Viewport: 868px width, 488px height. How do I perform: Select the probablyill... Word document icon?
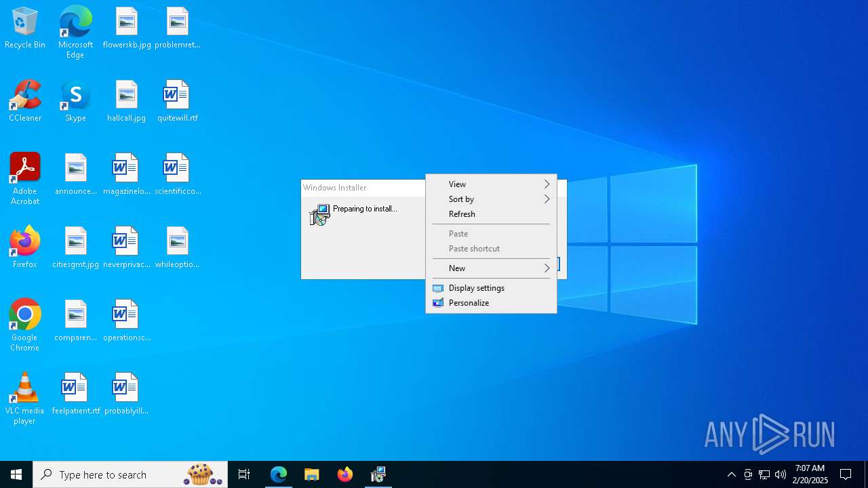click(127, 394)
